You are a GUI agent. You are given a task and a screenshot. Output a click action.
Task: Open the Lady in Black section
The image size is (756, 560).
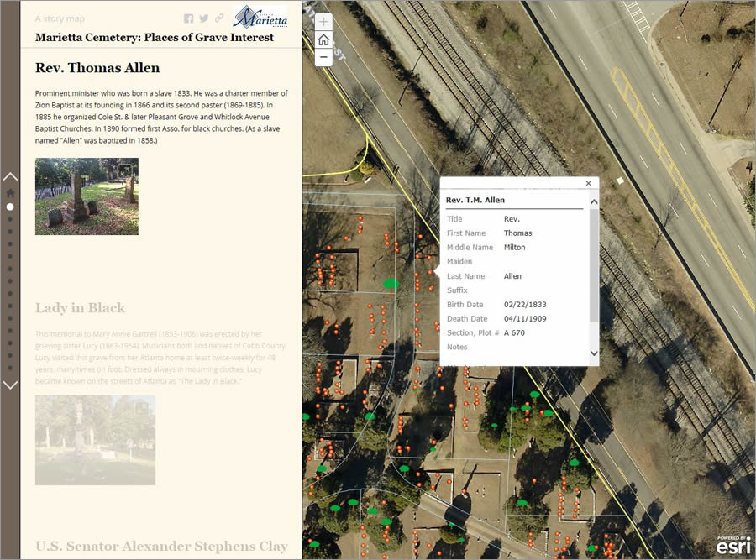coord(80,307)
